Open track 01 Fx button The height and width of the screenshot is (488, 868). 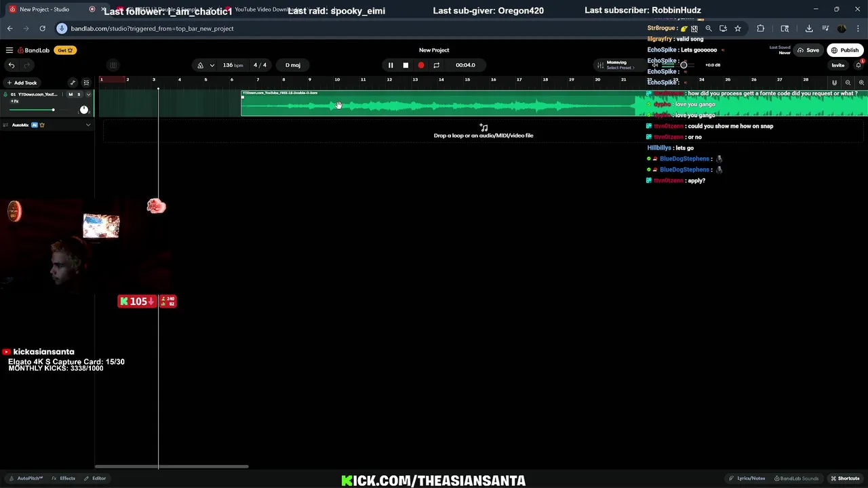pyautogui.click(x=14, y=101)
